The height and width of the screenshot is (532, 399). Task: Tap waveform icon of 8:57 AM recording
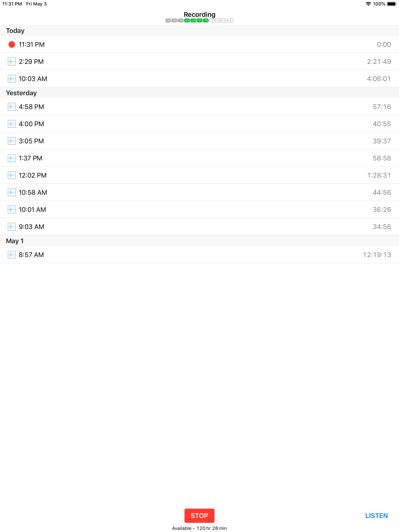tap(11, 255)
